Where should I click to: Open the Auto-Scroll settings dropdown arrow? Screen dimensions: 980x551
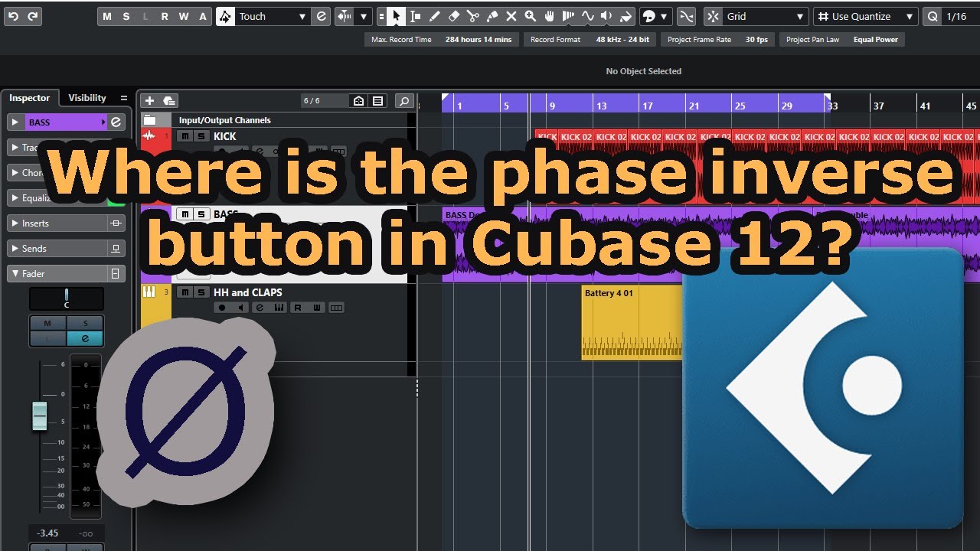[x=364, y=16]
